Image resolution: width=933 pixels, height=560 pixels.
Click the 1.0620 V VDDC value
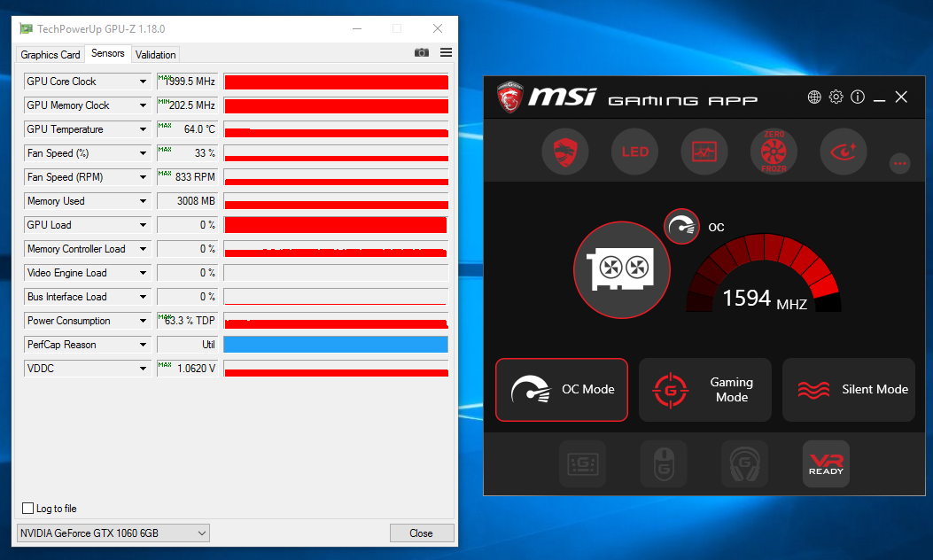click(188, 369)
